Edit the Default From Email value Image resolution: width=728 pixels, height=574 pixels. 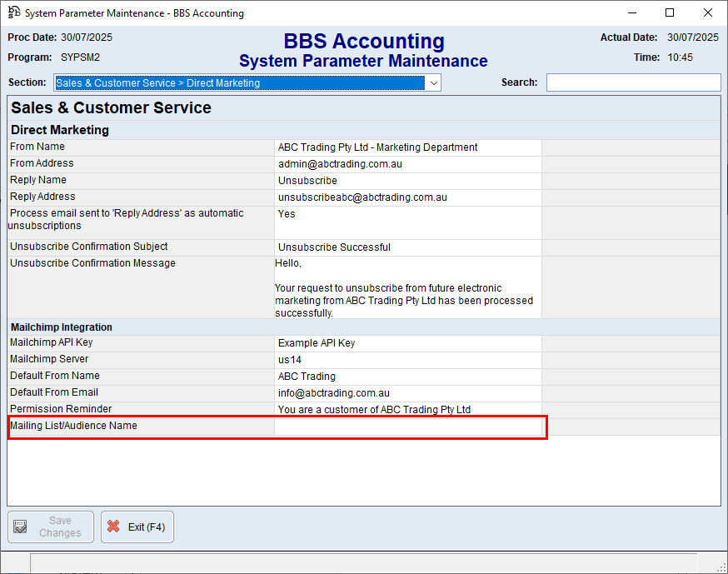(408, 393)
